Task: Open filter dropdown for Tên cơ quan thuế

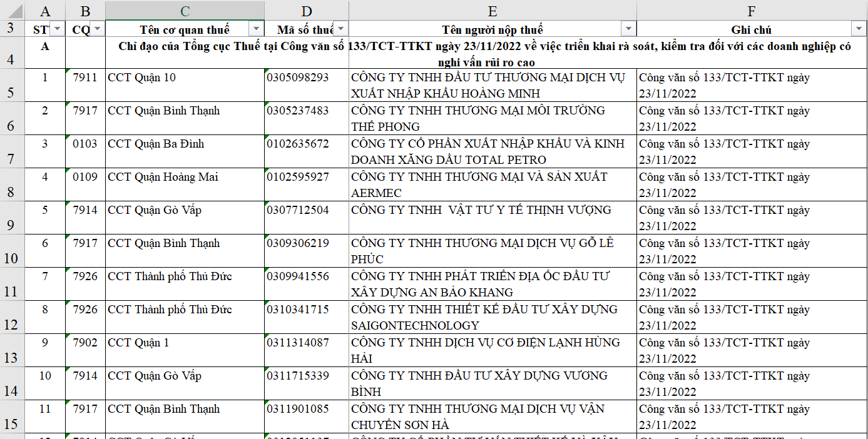Action: [256, 29]
